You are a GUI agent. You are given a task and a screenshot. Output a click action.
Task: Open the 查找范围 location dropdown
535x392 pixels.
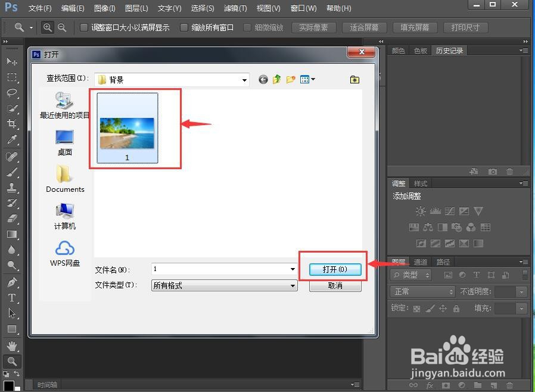[x=244, y=79]
